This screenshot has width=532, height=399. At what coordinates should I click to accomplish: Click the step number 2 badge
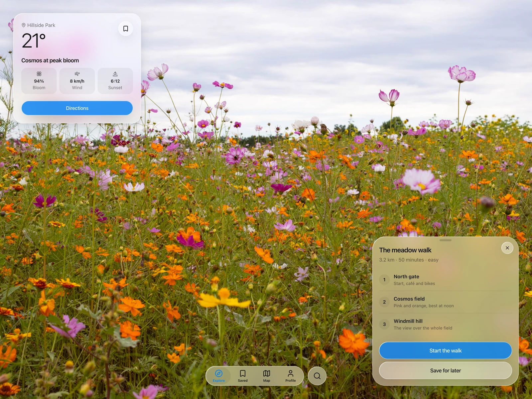click(384, 302)
